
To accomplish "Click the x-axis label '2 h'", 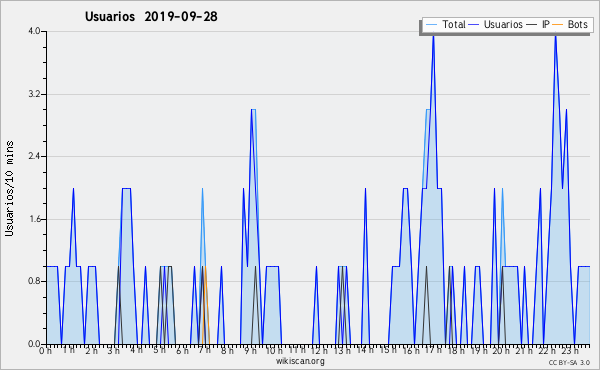I will point(91,350).
